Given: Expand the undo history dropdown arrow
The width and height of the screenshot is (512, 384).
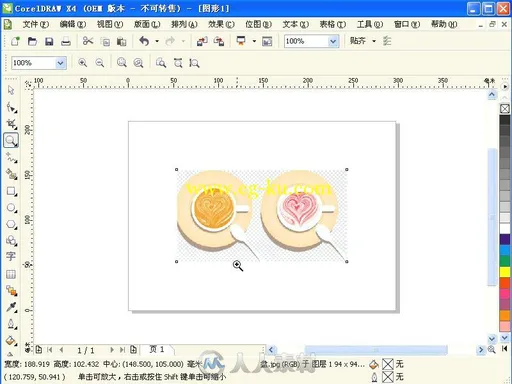Looking at the screenshot, I should 157,41.
